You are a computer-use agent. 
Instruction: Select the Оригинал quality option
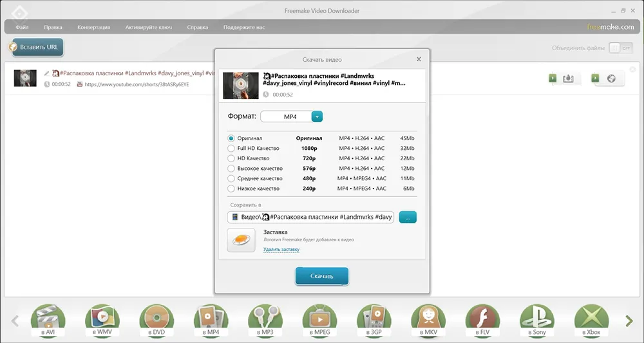coord(231,138)
